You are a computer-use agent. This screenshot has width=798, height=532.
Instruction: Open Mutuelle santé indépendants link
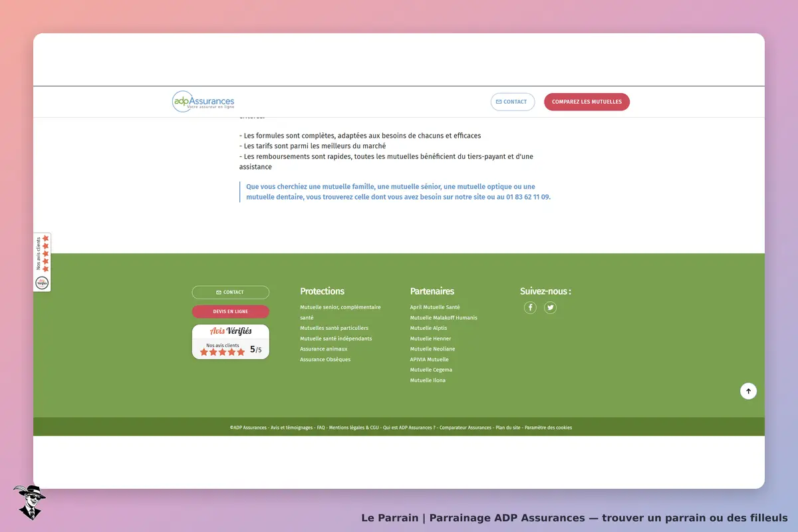336,338
